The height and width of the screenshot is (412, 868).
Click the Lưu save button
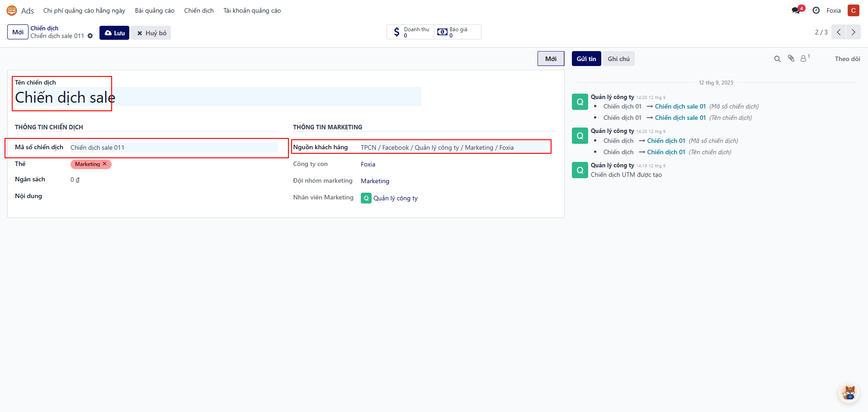(x=114, y=33)
